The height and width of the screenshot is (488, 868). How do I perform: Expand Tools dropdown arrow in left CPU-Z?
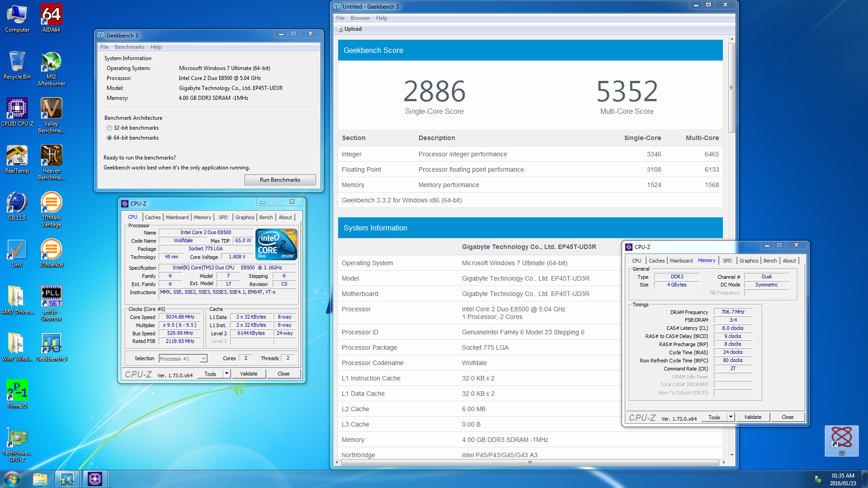[227, 374]
